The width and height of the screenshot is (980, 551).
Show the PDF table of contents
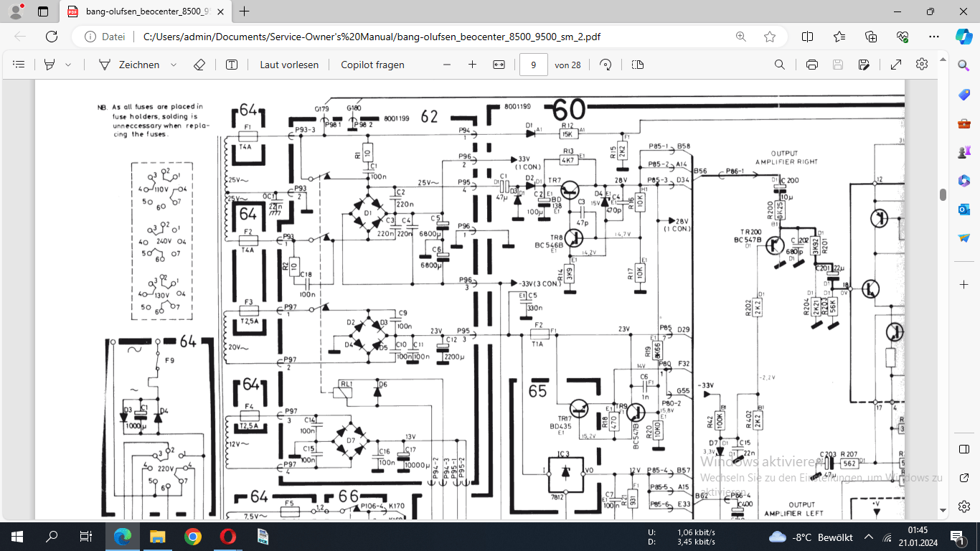[x=19, y=65]
